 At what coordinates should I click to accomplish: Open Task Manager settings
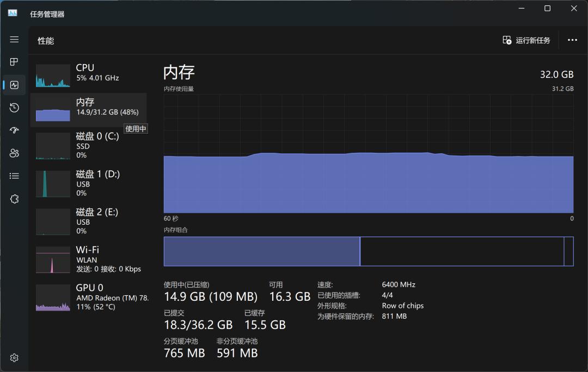pyautogui.click(x=14, y=357)
